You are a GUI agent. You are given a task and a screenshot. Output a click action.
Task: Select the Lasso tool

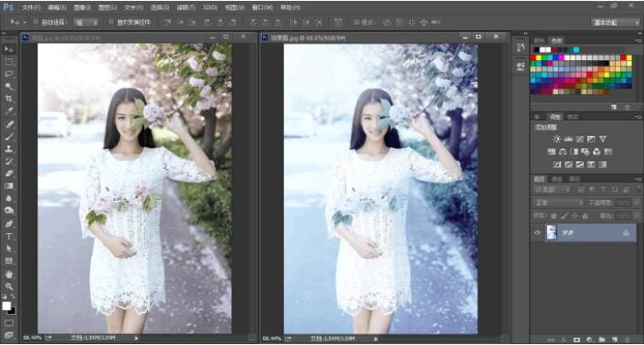pyautogui.click(x=8, y=74)
